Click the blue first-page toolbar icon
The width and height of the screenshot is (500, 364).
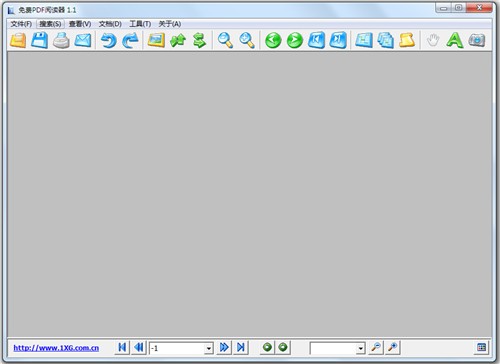pos(316,40)
